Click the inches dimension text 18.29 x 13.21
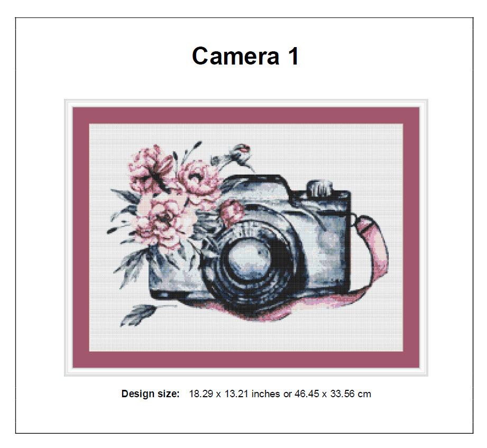The width and height of the screenshot is (487, 448). coord(219,394)
